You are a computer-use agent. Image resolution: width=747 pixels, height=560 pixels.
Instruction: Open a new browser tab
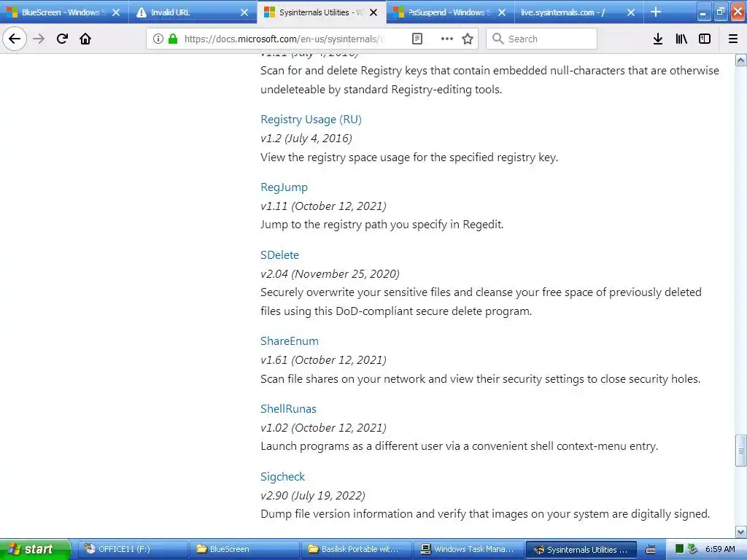[x=656, y=12]
